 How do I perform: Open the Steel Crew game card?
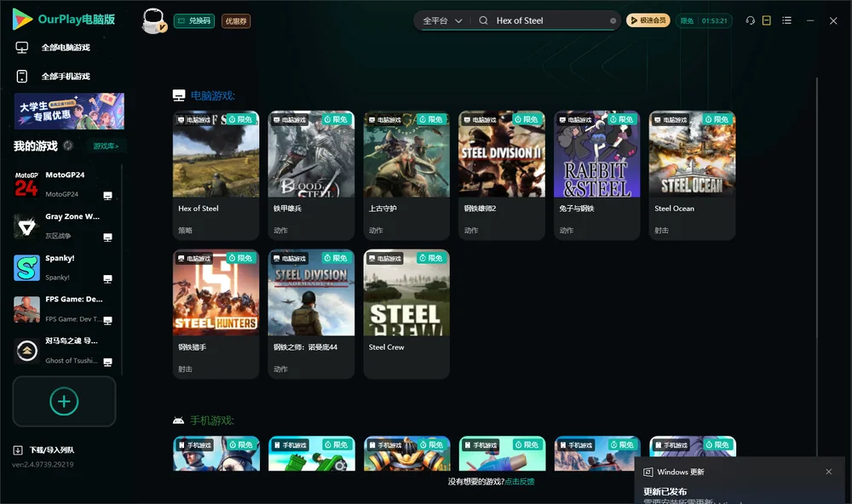tap(406, 314)
